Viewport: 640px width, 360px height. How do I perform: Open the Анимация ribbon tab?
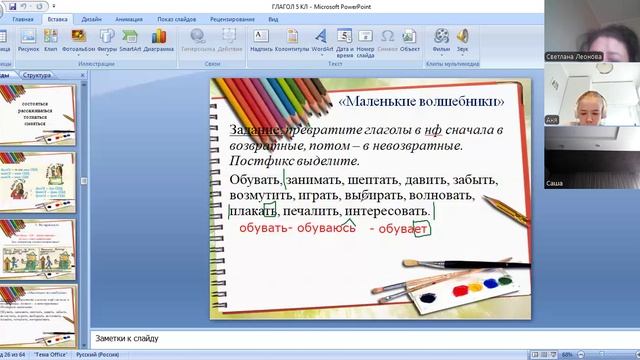point(129,19)
